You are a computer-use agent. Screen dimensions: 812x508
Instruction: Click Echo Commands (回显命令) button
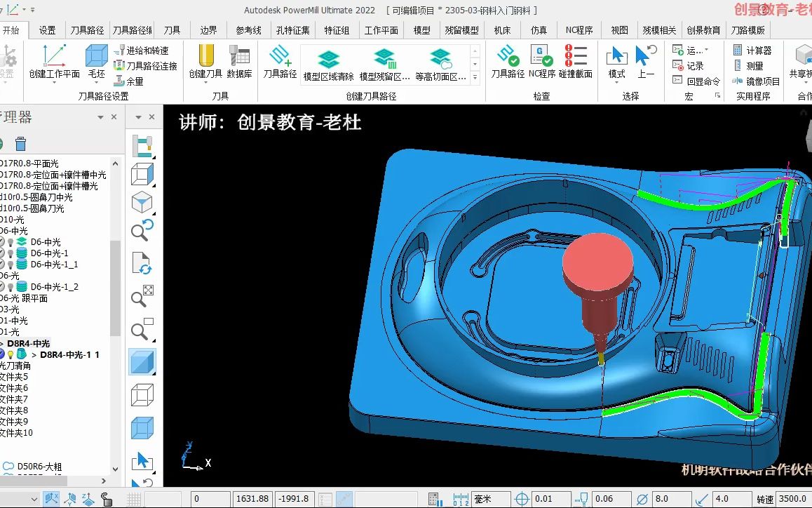click(696, 81)
